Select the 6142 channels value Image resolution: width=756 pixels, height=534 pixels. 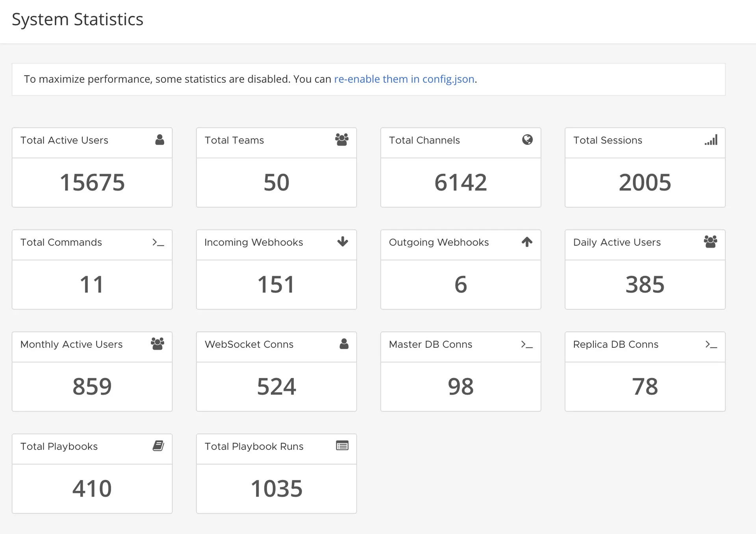tap(461, 182)
